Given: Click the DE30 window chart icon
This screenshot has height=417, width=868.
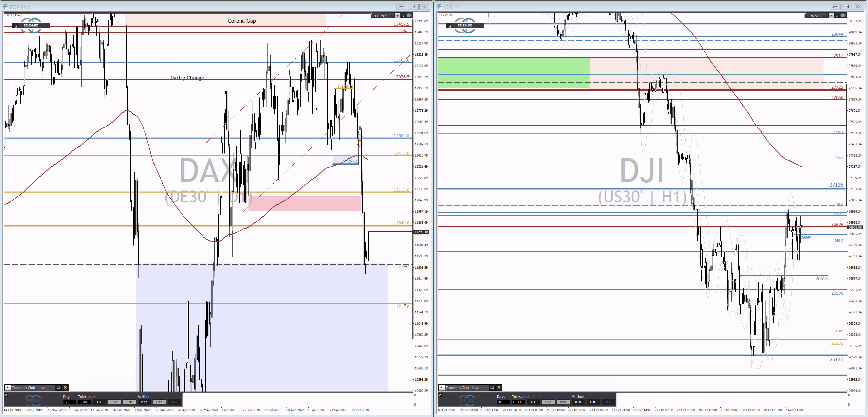Looking at the screenshot, I should (6, 7).
